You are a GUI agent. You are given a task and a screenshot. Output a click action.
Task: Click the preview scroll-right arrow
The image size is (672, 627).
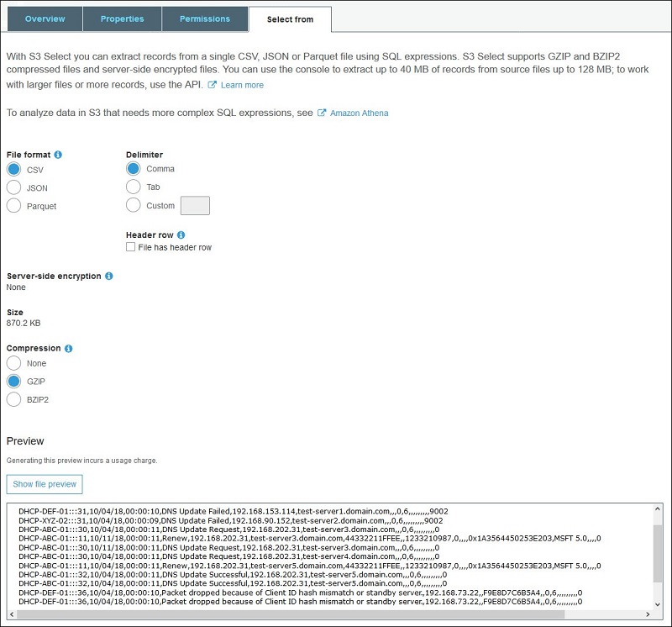tap(648, 614)
